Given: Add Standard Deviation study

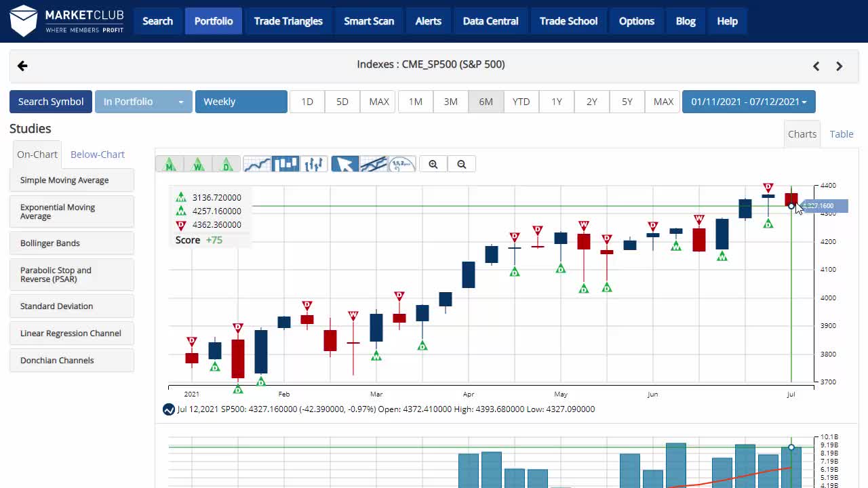Looking at the screenshot, I should point(72,306).
